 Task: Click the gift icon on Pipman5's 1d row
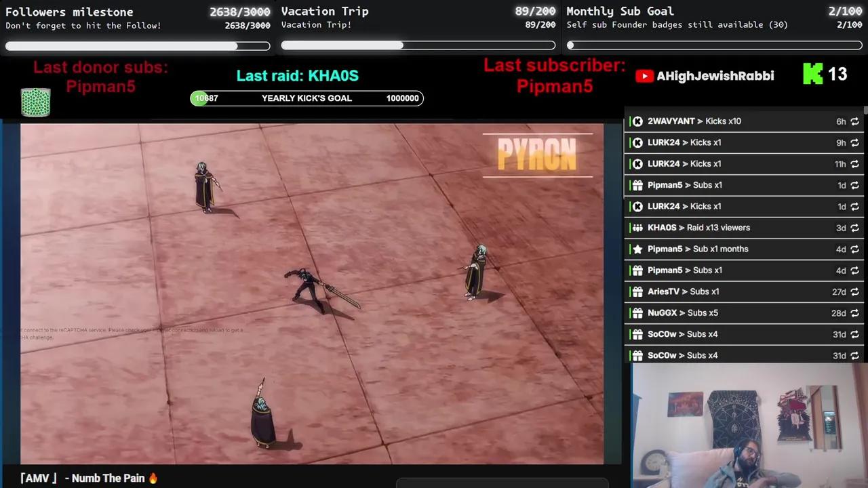[637, 185]
